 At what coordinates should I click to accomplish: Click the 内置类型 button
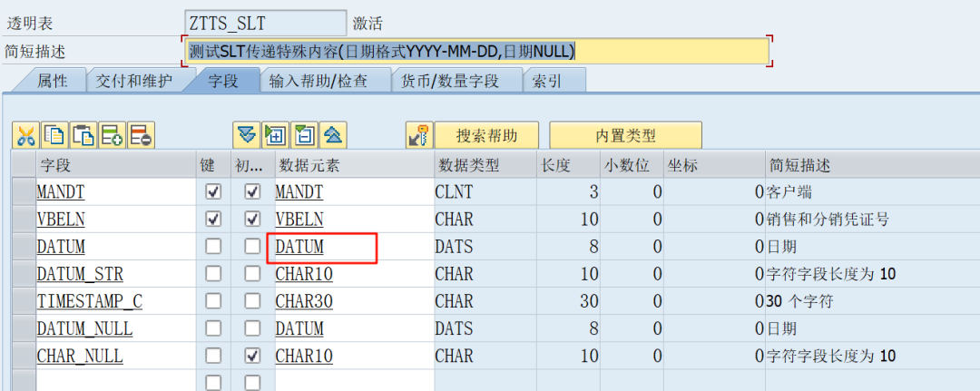[625, 135]
